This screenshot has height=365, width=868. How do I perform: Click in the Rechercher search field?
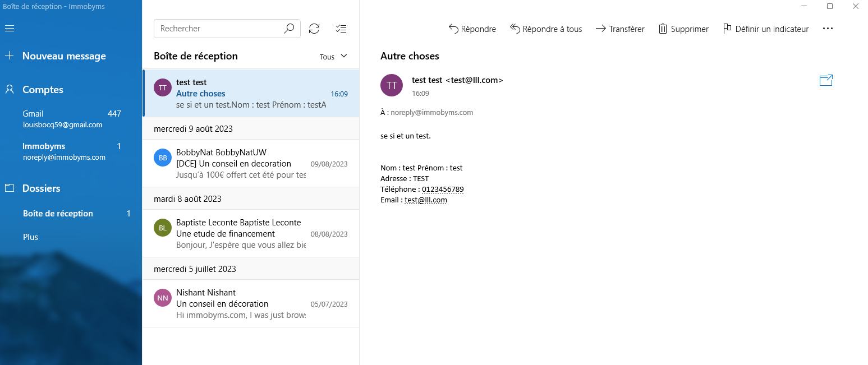point(219,29)
